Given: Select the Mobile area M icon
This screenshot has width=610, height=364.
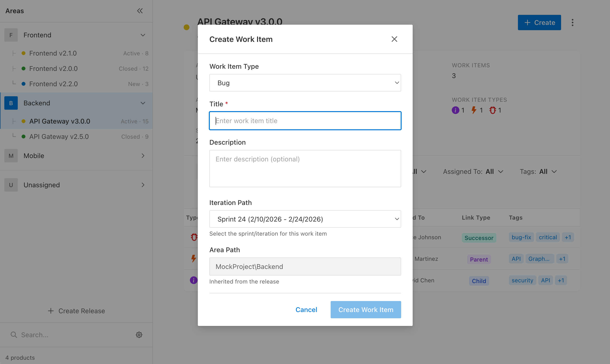Looking at the screenshot, I should tap(11, 155).
